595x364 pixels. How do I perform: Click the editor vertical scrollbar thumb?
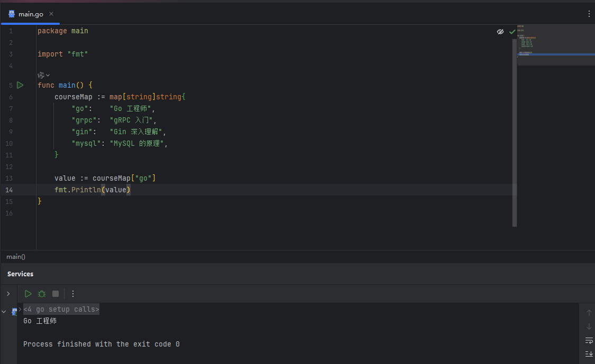pyautogui.click(x=515, y=133)
